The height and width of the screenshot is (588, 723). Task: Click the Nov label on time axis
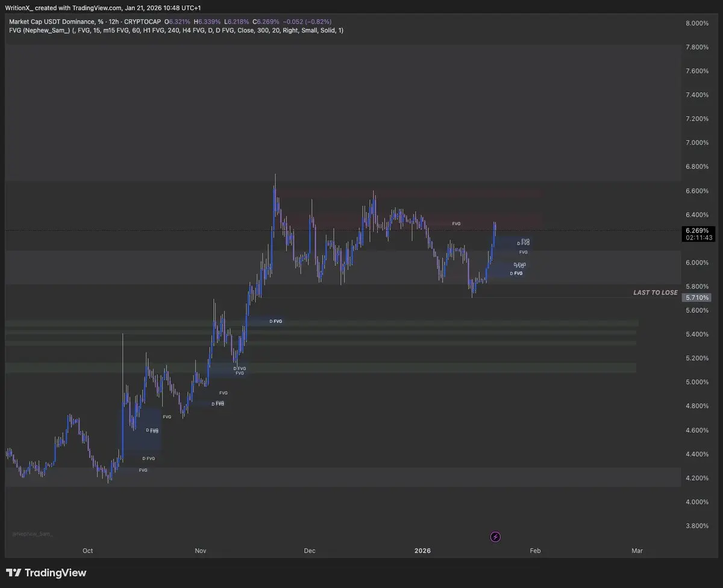[201, 551]
